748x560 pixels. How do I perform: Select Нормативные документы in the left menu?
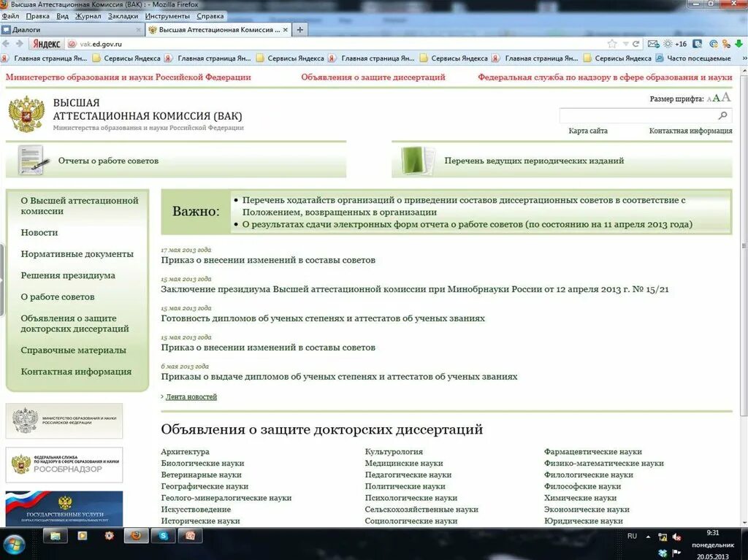pos(77,254)
